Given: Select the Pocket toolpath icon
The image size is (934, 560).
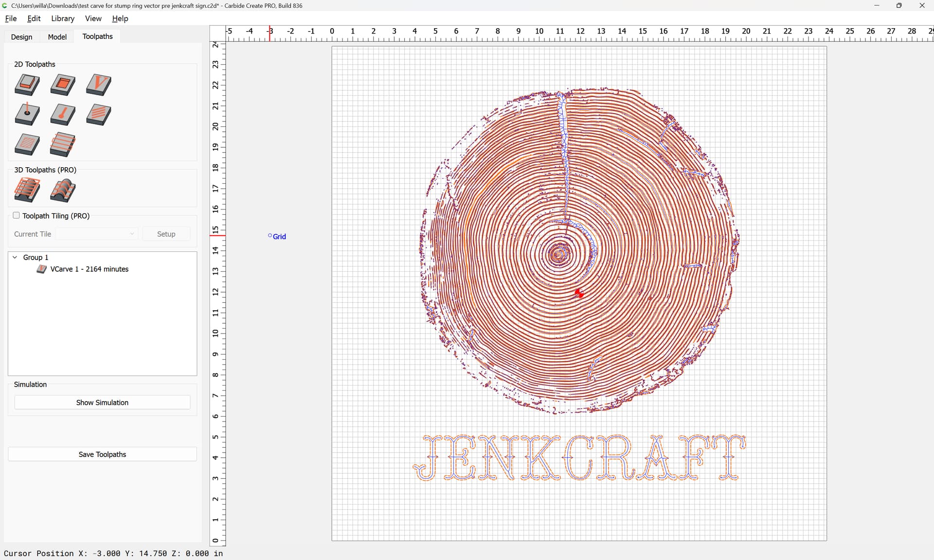Looking at the screenshot, I should (x=63, y=85).
